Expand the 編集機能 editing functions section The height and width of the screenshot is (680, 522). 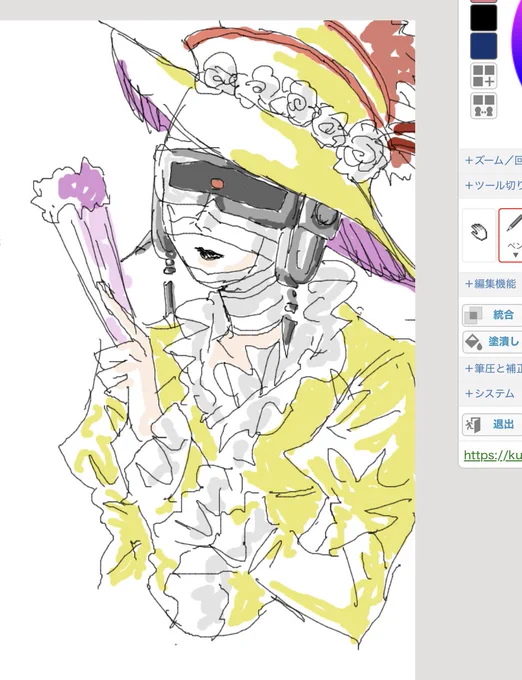click(x=490, y=284)
